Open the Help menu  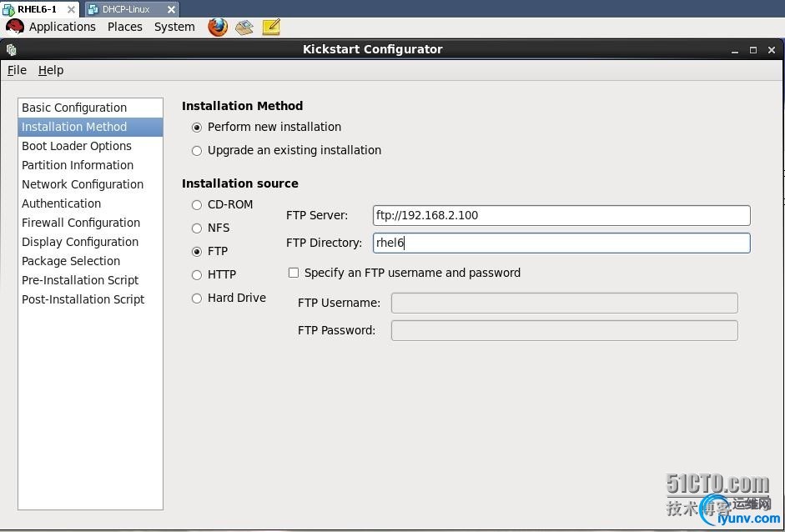[51, 70]
